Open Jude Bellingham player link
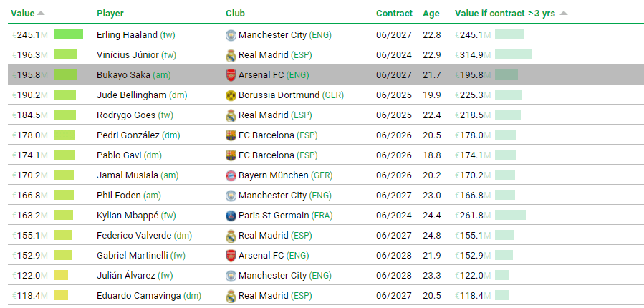 tap(131, 95)
